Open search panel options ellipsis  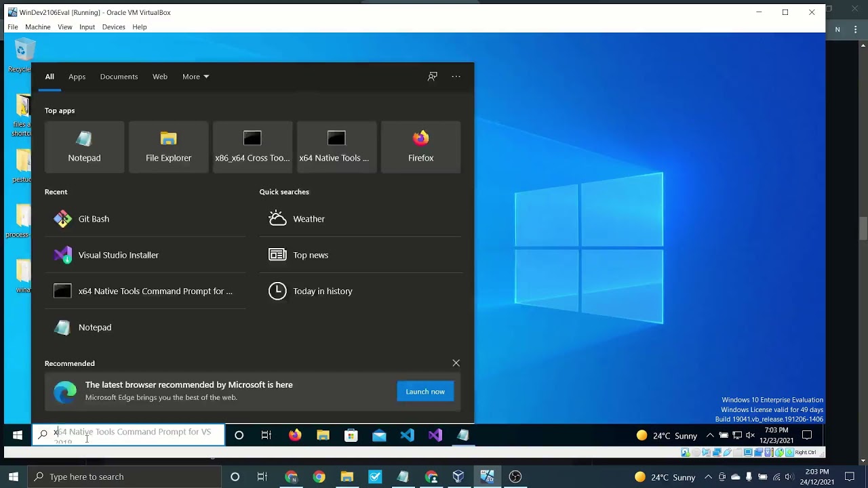pos(456,77)
